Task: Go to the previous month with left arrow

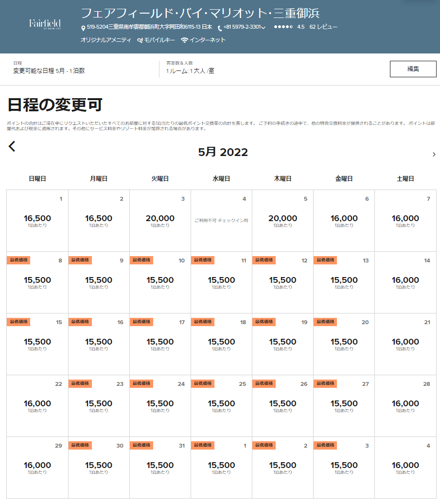Action: pos(12,146)
